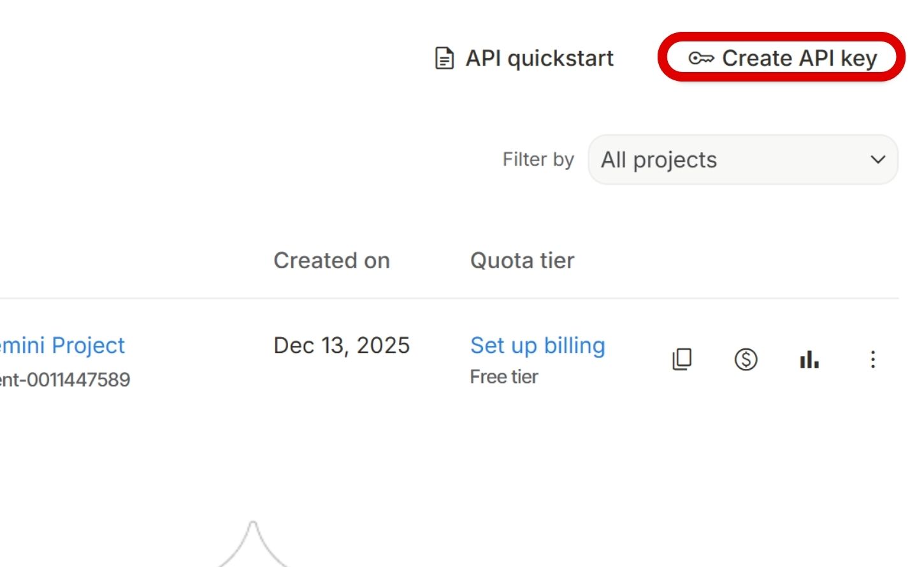This screenshot has width=924, height=567.
Task: Click the dollar sign billing icon
Action: tap(746, 359)
